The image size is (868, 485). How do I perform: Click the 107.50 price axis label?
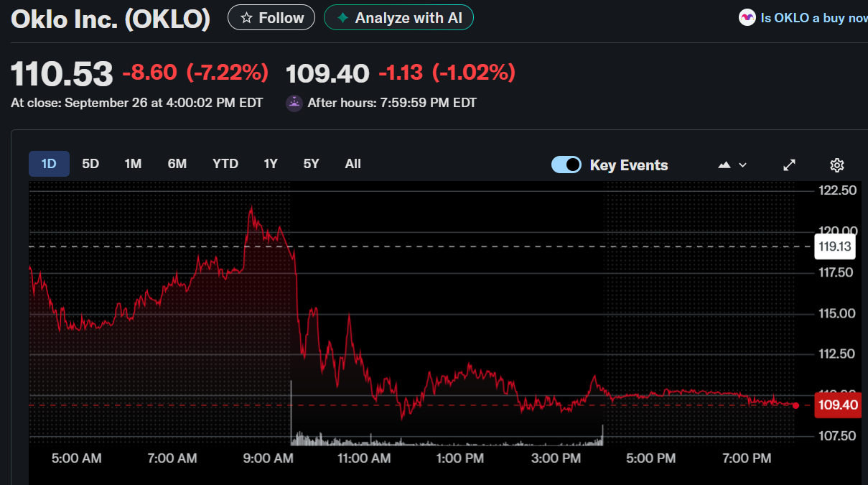pos(837,435)
